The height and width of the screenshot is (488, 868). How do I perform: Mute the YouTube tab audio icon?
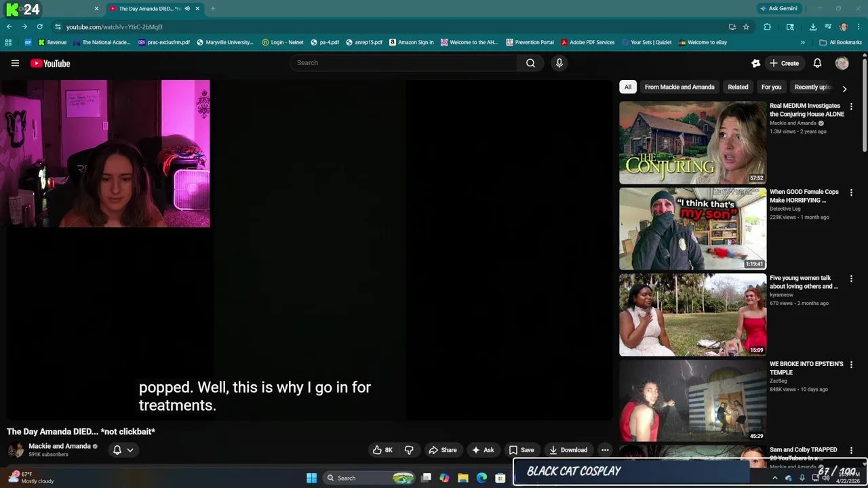(187, 9)
